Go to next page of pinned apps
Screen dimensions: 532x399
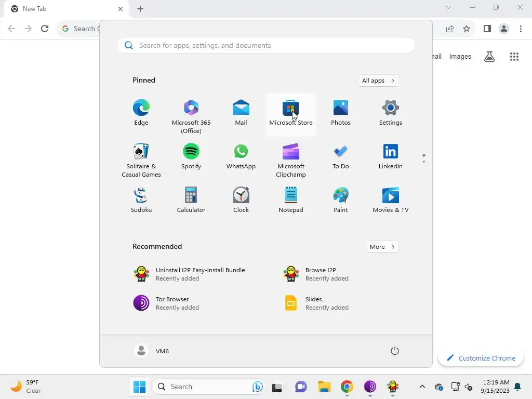[x=424, y=162]
